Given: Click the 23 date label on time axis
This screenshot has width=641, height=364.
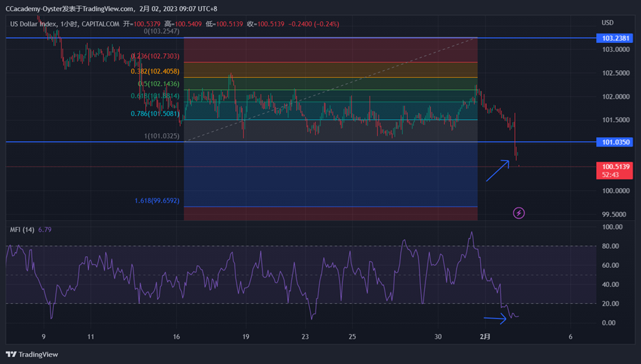Looking at the screenshot, I should pos(305,337).
